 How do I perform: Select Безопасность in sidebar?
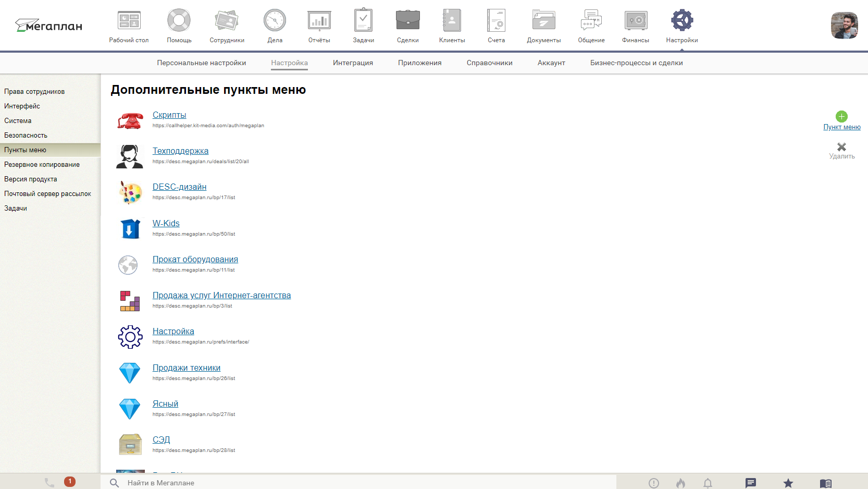tap(50, 136)
